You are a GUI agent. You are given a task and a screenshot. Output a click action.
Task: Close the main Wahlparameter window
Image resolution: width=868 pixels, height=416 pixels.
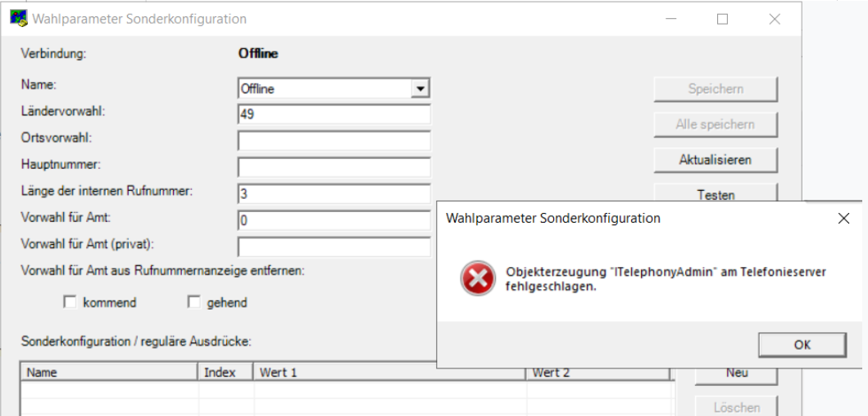click(x=775, y=20)
